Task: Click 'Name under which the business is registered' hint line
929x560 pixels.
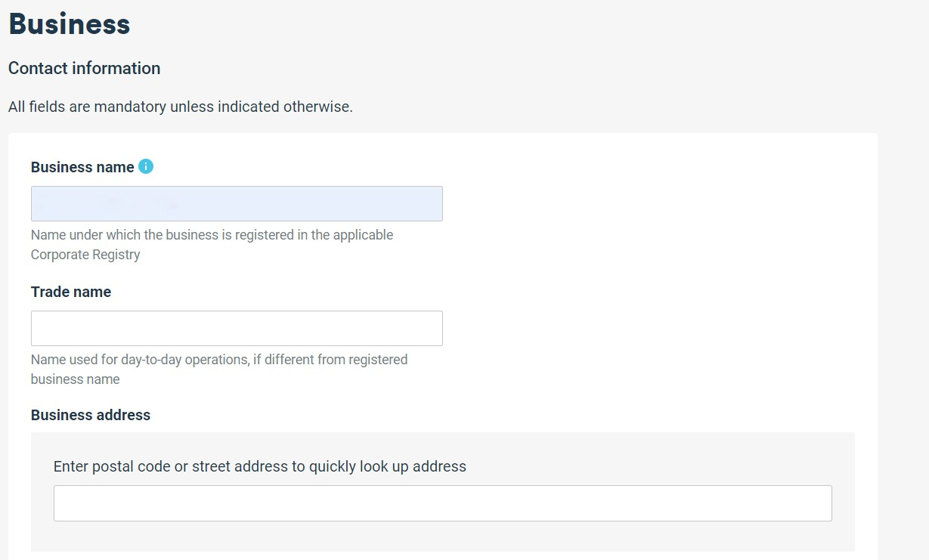Action: pos(212,235)
